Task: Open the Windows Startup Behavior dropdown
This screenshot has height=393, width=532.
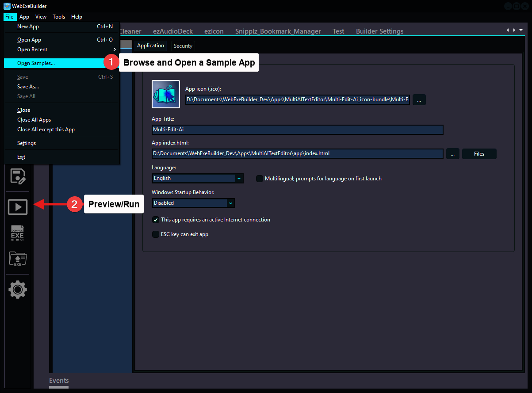Action: (230, 203)
